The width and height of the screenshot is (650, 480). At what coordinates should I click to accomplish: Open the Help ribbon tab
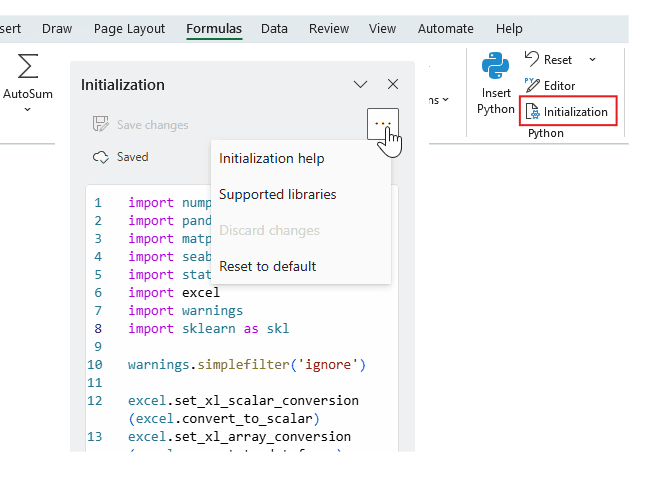point(509,29)
